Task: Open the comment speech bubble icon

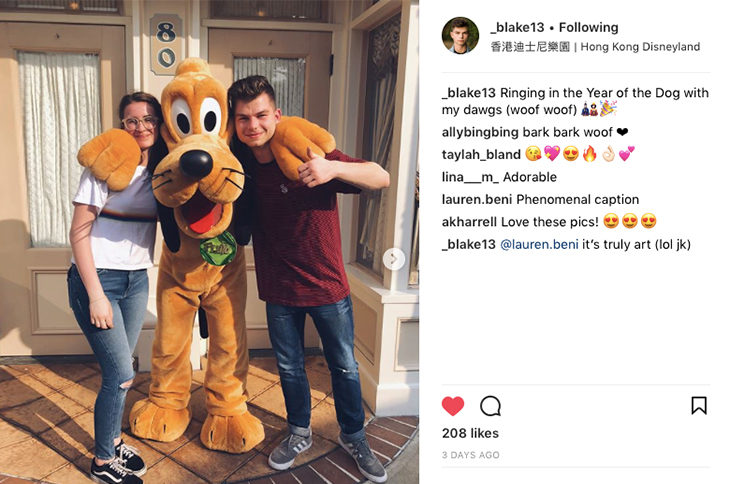Action: pos(490,406)
